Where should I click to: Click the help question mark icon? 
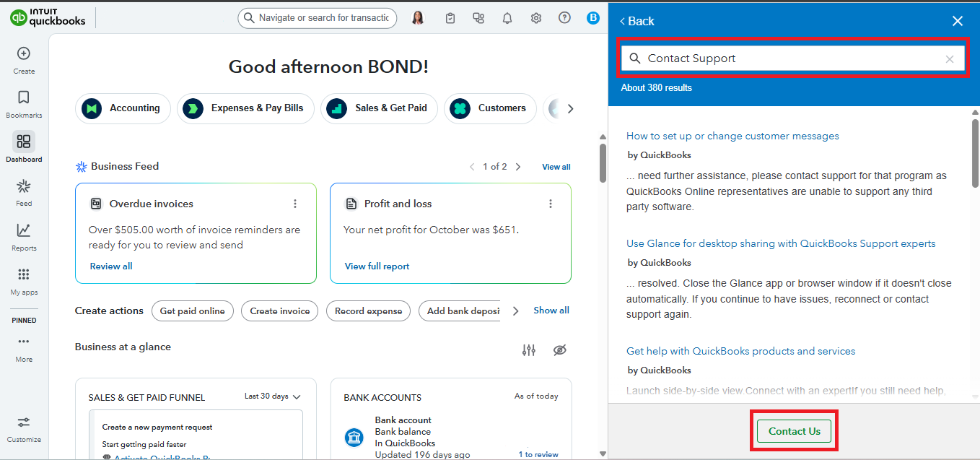tap(564, 18)
